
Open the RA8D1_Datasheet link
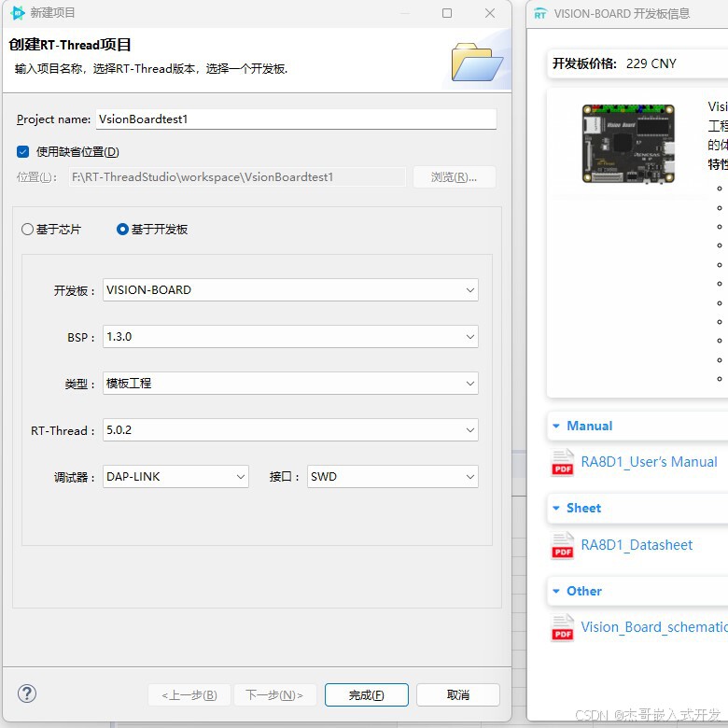pyautogui.click(x=637, y=545)
